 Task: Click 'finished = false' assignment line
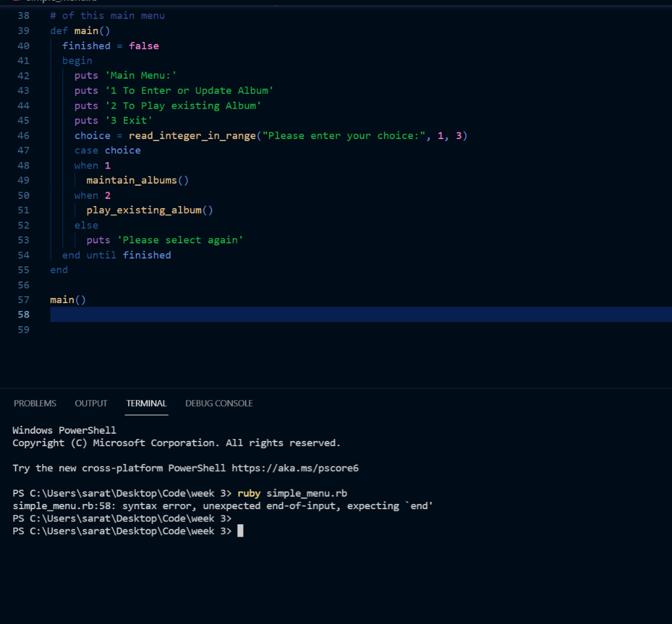[x=110, y=46]
